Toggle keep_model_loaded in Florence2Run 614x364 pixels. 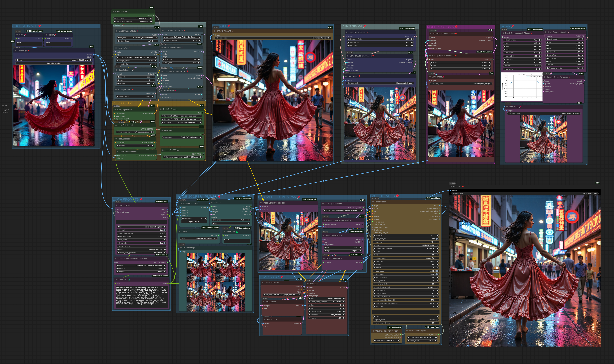point(164,233)
